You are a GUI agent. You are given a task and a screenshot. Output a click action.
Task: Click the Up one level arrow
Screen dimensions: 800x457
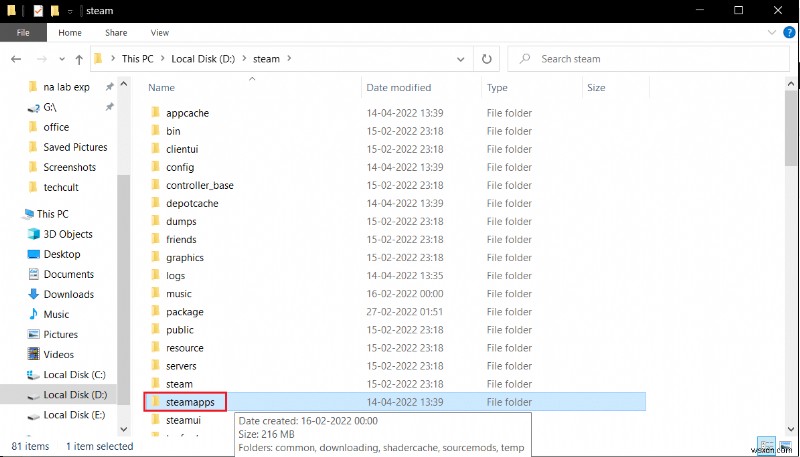click(79, 59)
